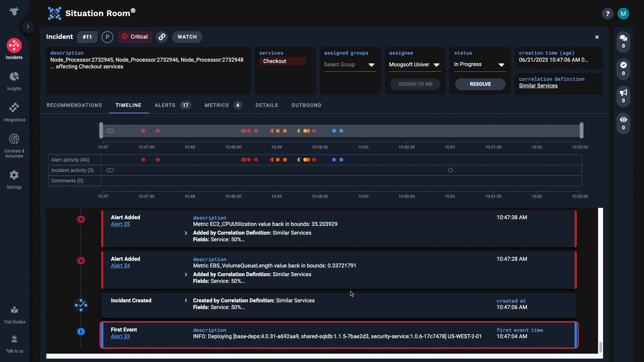Viewport: 644px width, 362px height.
Task: Open the In Progress status dropdown
Action: [480, 65]
